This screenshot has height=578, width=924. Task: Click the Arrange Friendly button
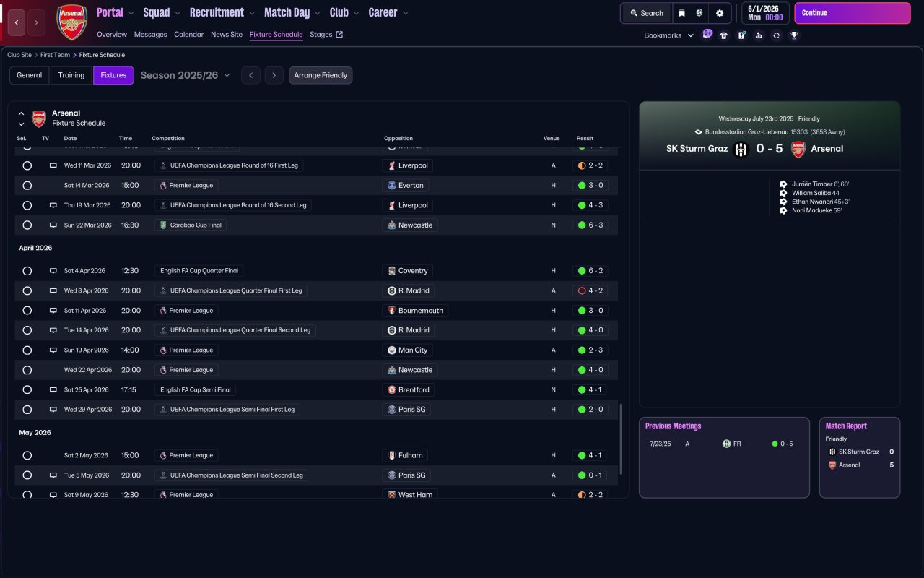pos(321,75)
